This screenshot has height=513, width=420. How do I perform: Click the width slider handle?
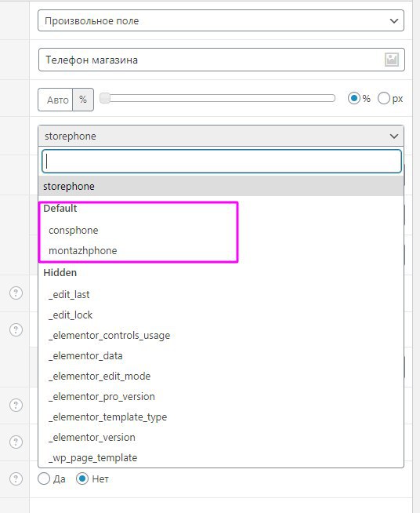(105, 98)
